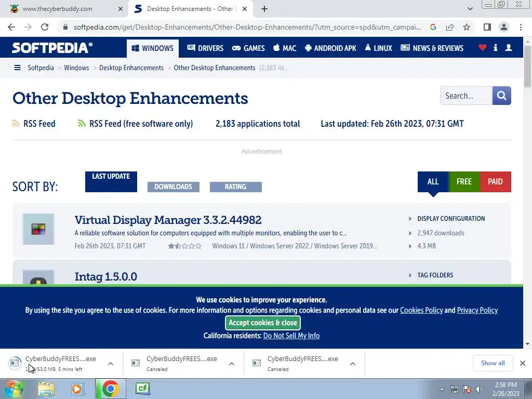The image size is (532, 399).
Task: Click Do Not Sell My Info link
Action: (x=291, y=336)
